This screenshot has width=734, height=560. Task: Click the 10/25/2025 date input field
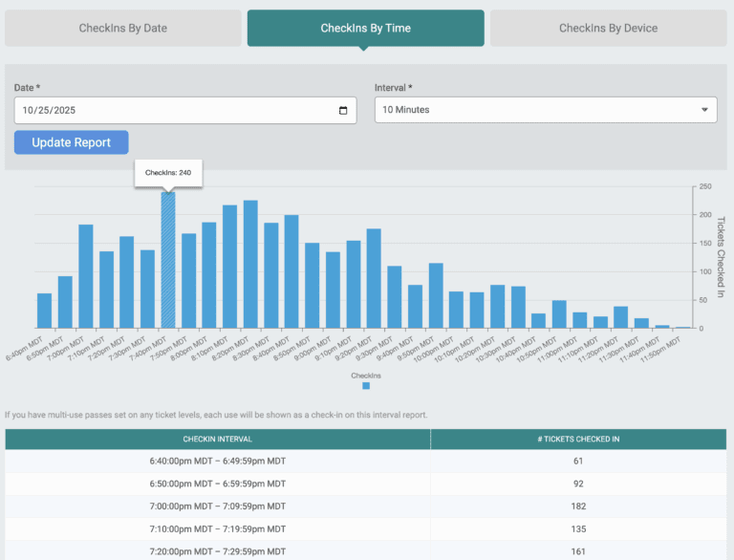tap(172, 110)
